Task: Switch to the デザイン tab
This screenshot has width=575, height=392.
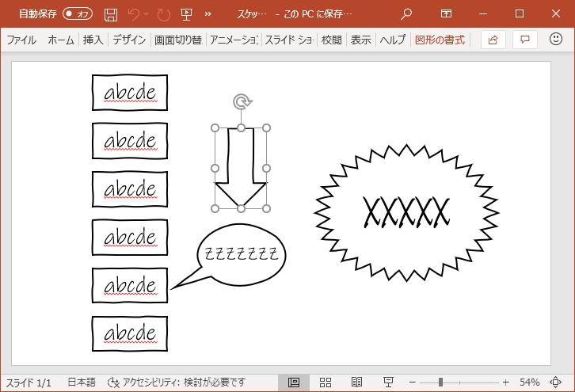Action: point(129,40)
